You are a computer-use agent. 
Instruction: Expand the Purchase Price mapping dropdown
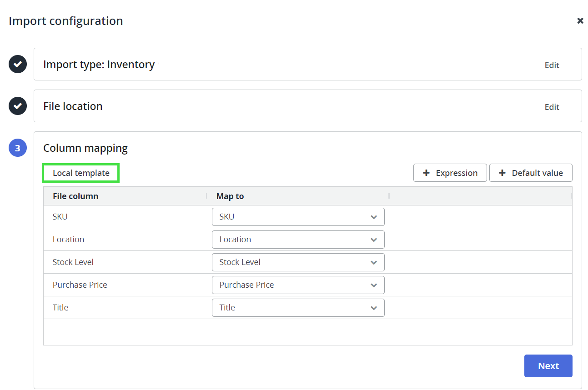pyautogui.click(x=298, y=285)
